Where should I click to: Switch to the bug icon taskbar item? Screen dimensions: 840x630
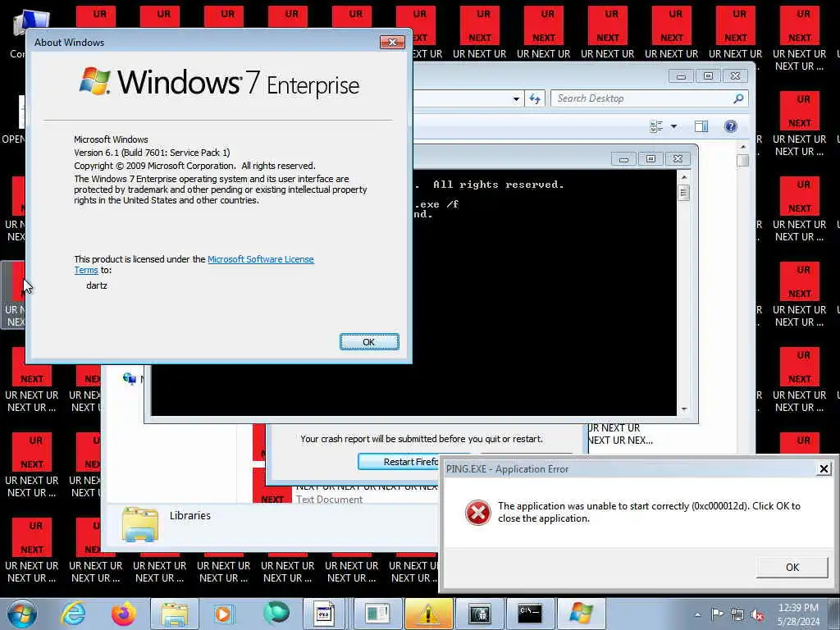click(479, 614)
